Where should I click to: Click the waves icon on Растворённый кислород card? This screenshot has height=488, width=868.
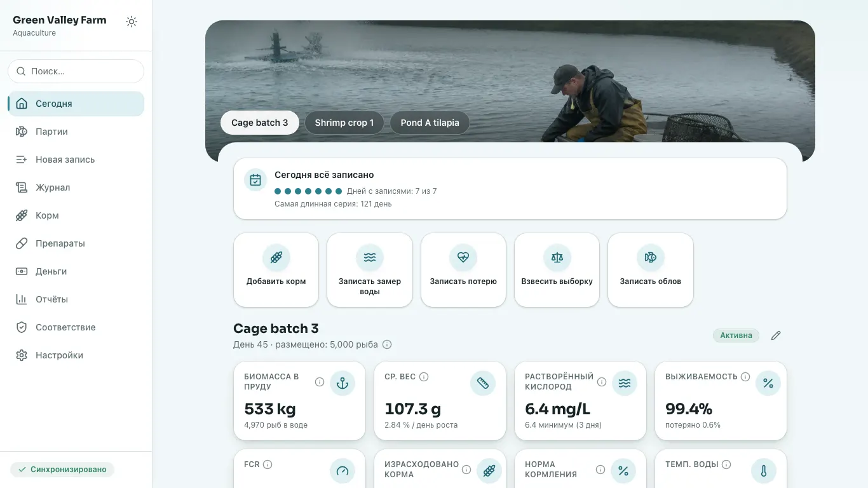click(625, 383)
